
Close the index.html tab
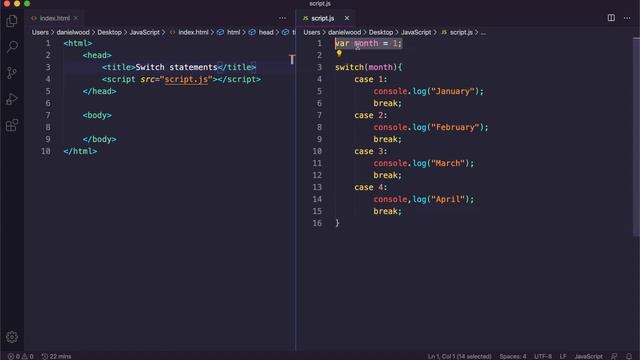click(76, 18)
